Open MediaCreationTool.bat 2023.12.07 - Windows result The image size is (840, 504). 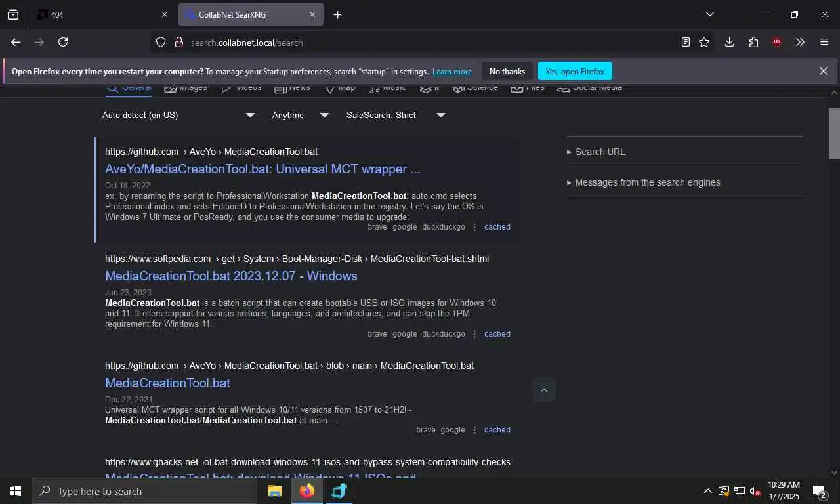click(231, 276)
